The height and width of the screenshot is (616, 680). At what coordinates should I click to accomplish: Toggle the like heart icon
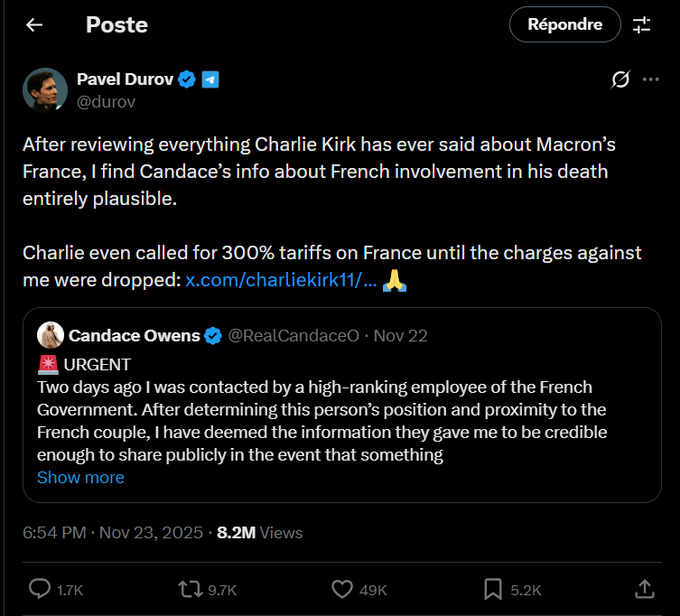342,588
